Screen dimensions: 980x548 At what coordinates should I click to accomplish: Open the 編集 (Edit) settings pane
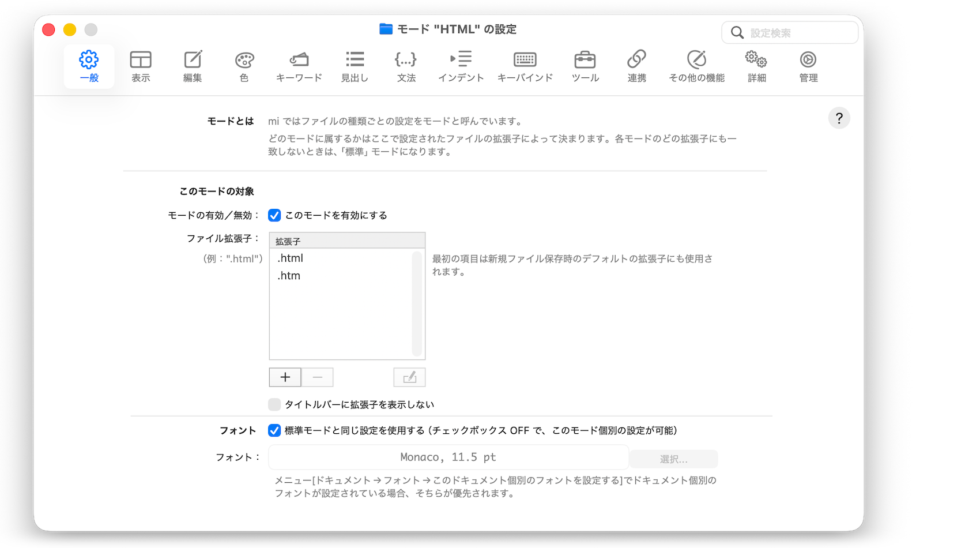tap(193, 66)
